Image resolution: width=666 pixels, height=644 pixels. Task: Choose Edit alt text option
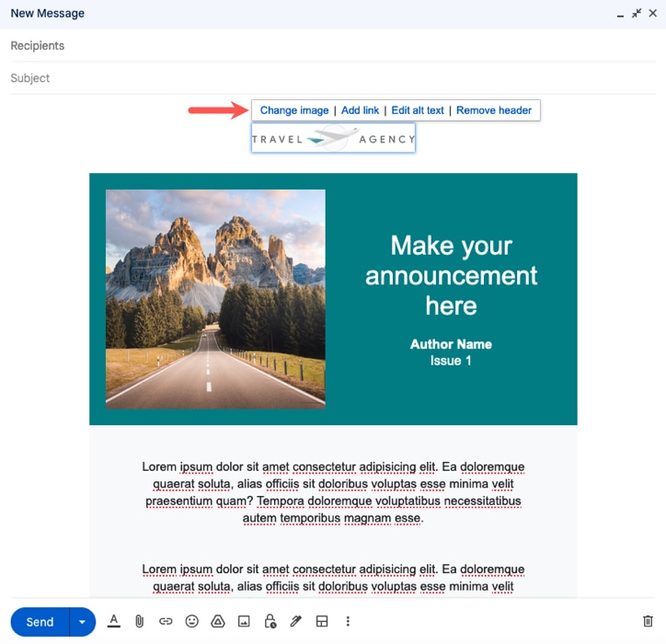pos(418,110)
